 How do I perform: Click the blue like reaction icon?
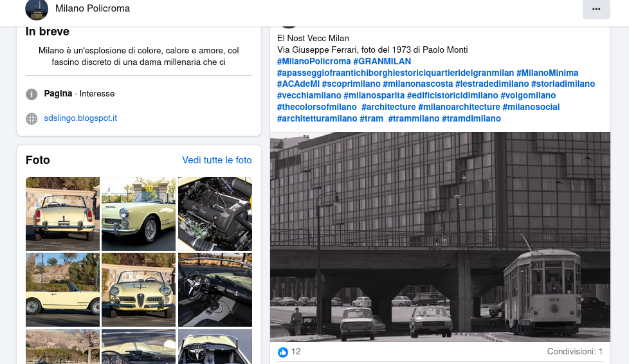[283, 352]
